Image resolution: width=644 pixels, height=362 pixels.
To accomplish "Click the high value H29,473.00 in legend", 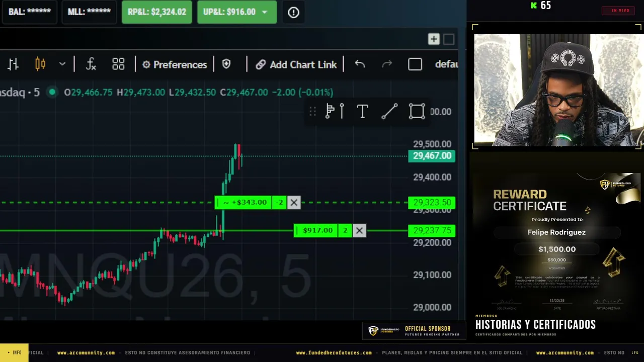I will click(140, 93).
